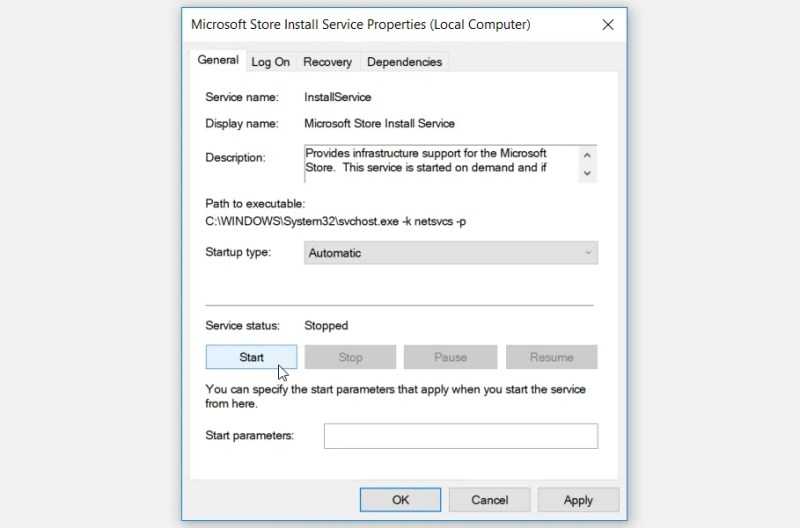The image size is (800, 528).
Task: Click the 'Path to executable:' label
Action: pos(255,204)
